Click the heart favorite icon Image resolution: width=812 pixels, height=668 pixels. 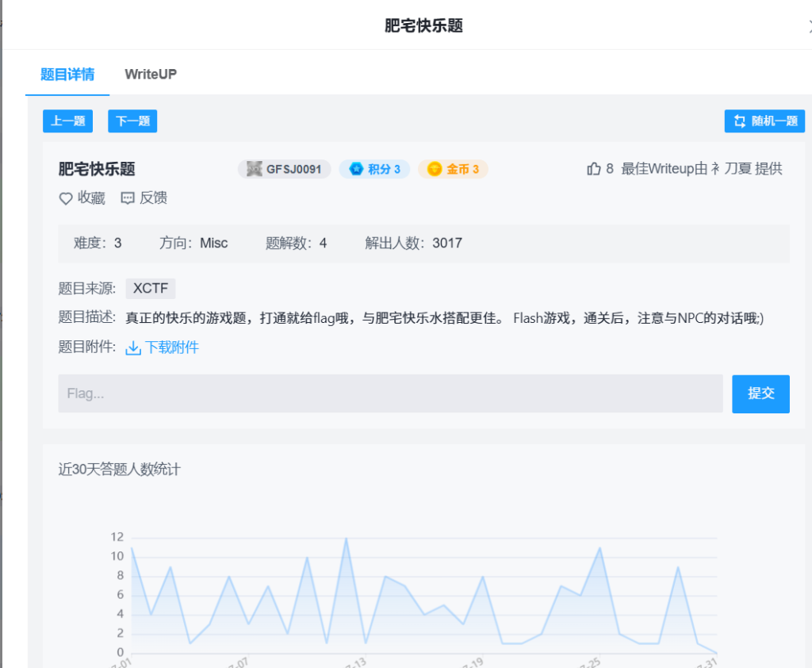pos(66,198)
